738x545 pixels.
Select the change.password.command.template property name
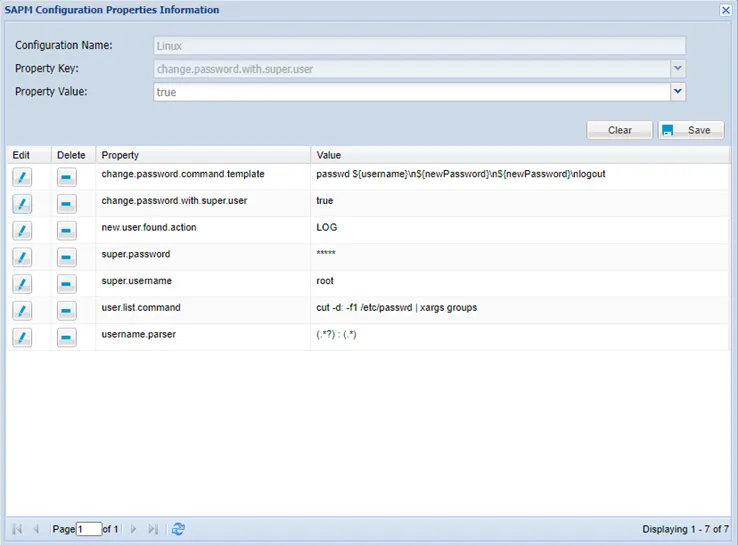(x=183, y=174)
